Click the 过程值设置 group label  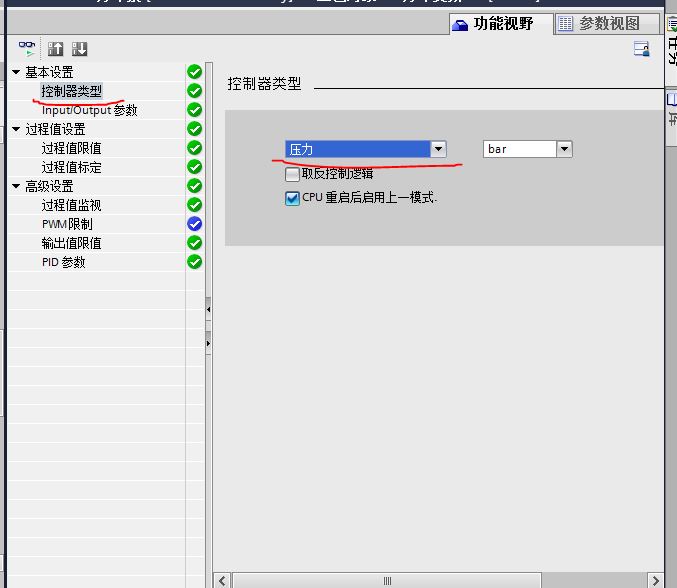coord(55,129)
